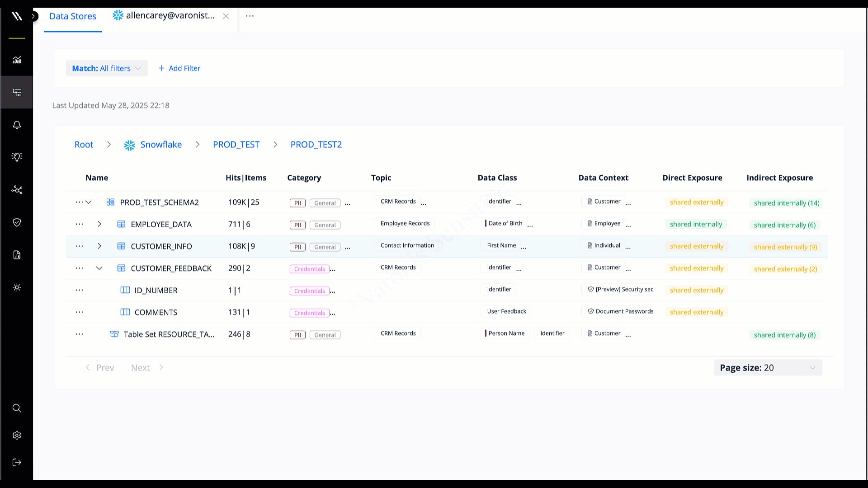
Task: Click the Snowflake icon in the breadcrumb
Action: (x=129, y=145)
